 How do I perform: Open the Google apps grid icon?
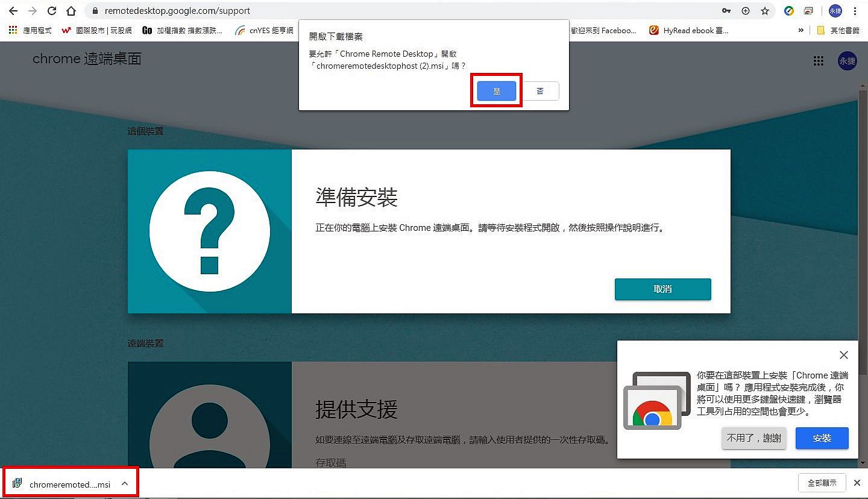[x=818, y=61]
